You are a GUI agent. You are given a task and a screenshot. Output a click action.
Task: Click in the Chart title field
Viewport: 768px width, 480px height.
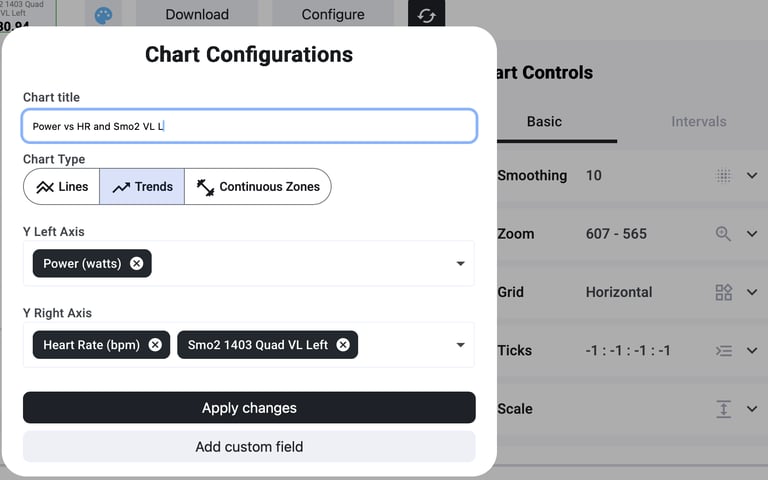[x=249, y=127]
